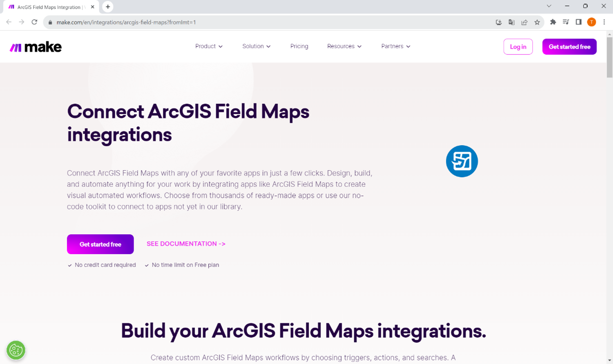
Task: Click the ArcGIS Field Maps blue app icon
Action: pos(462,161)
